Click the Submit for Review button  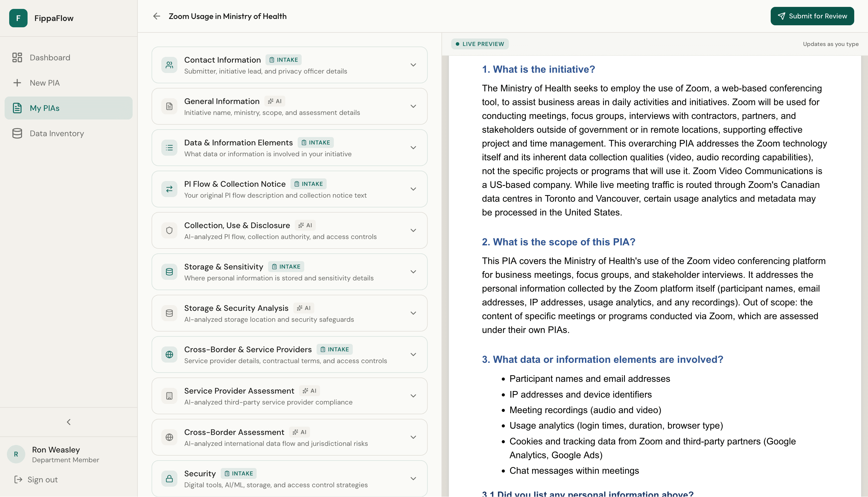[x=812, y=16]
